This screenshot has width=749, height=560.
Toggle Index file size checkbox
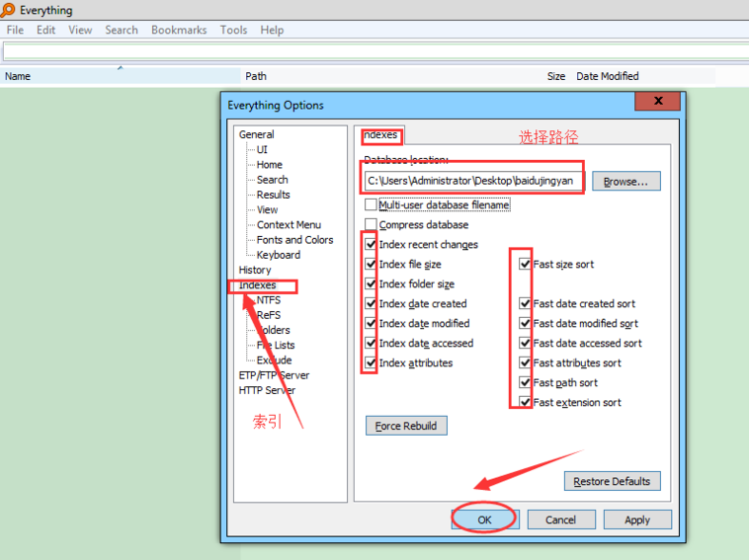(x=371, y=264)
